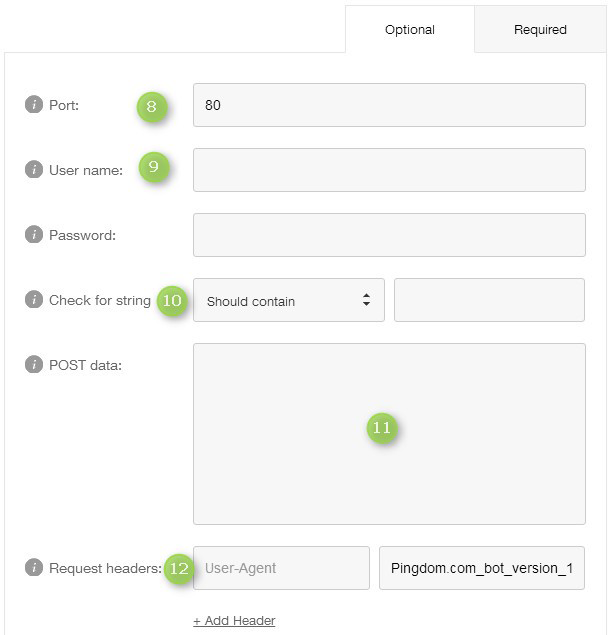Click the Add Header link
608x635 pixels.
(234, 620)
